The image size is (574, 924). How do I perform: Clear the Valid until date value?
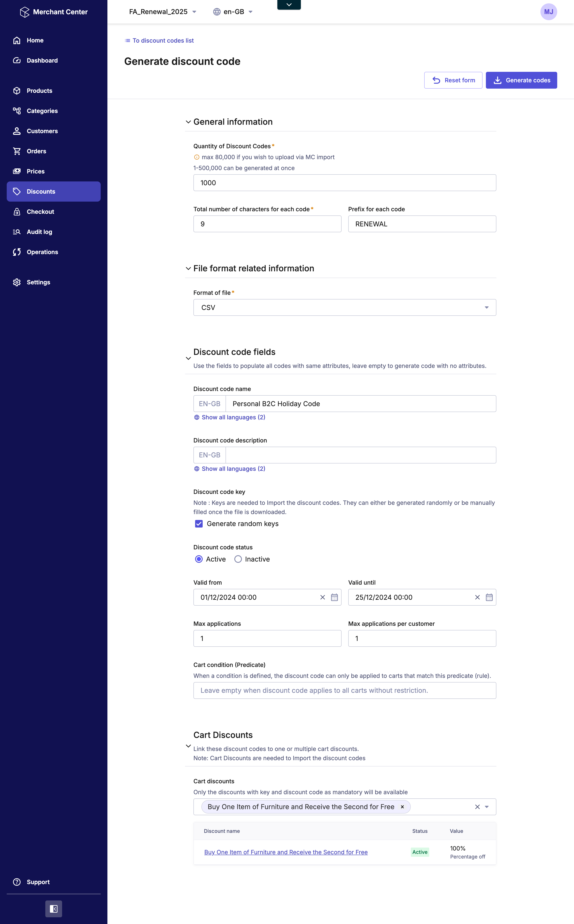477,597
